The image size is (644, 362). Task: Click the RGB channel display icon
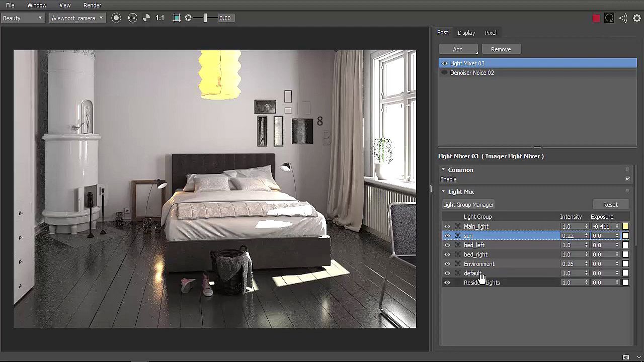133,18
